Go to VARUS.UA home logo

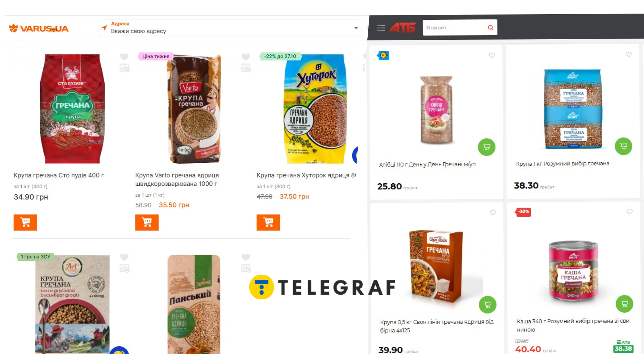tap(39, 28)
